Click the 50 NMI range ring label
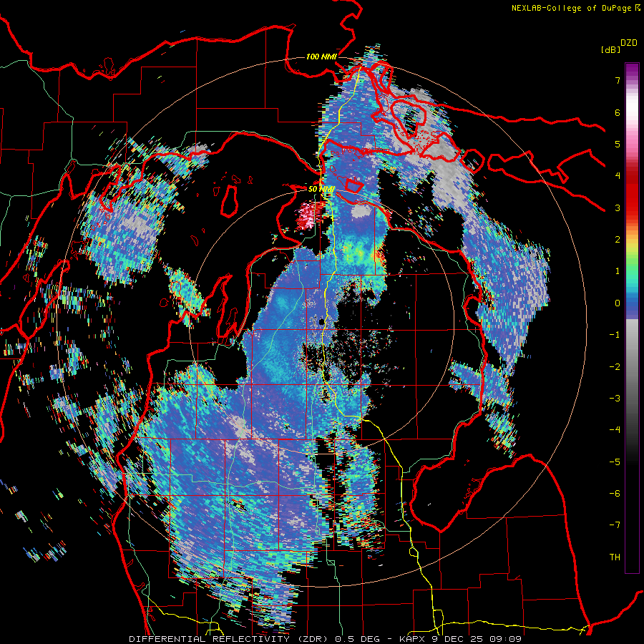The width and height of the screenshot is (644, 644). click(x=321, y=190)
